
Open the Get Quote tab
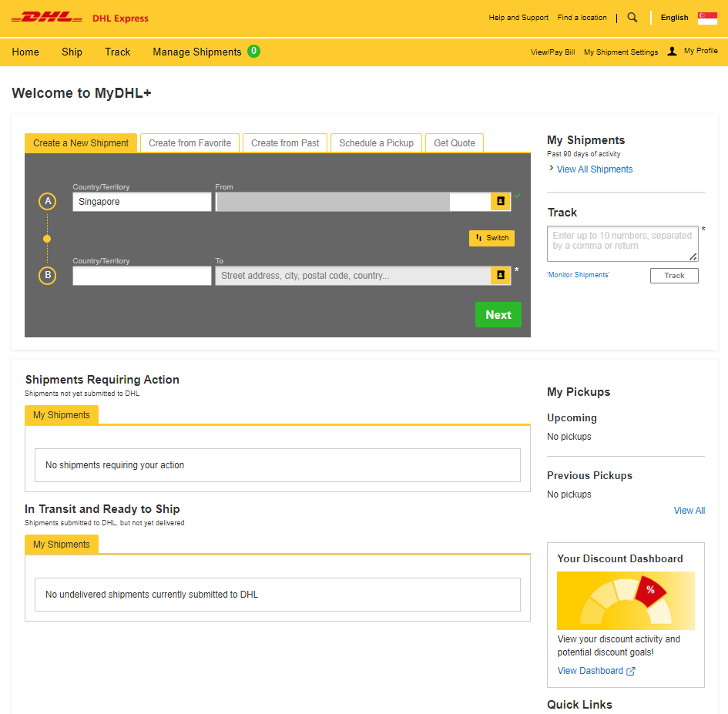click(455, 143)
